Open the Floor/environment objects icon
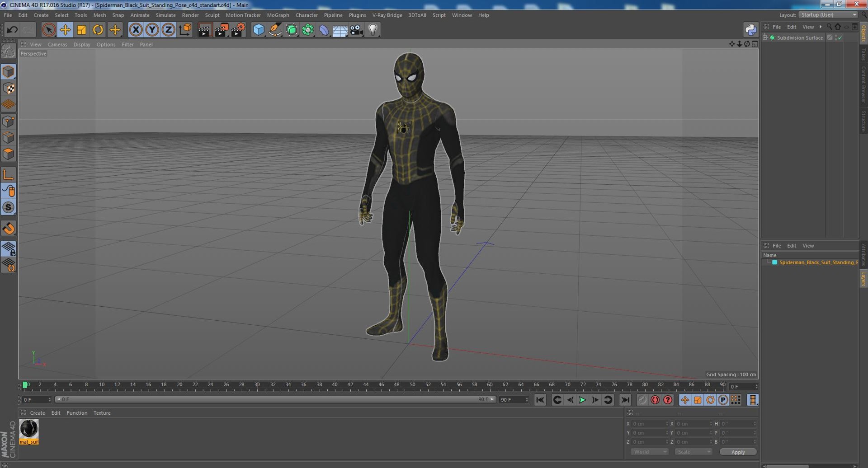The width and height of the screenshot is (868, 468). coord(340,30)
